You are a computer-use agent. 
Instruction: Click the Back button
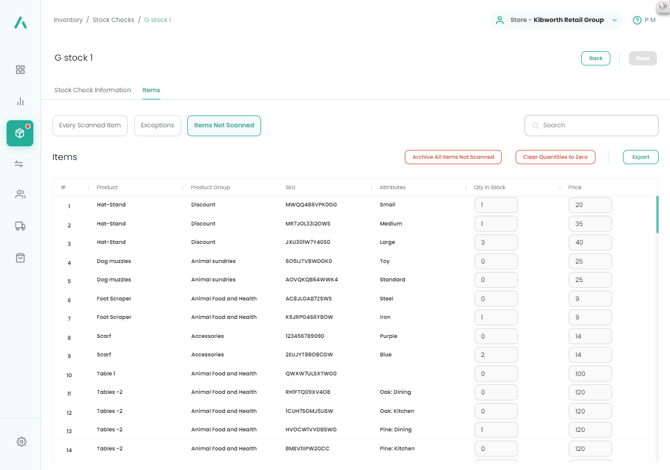click(x=595, y=58)
